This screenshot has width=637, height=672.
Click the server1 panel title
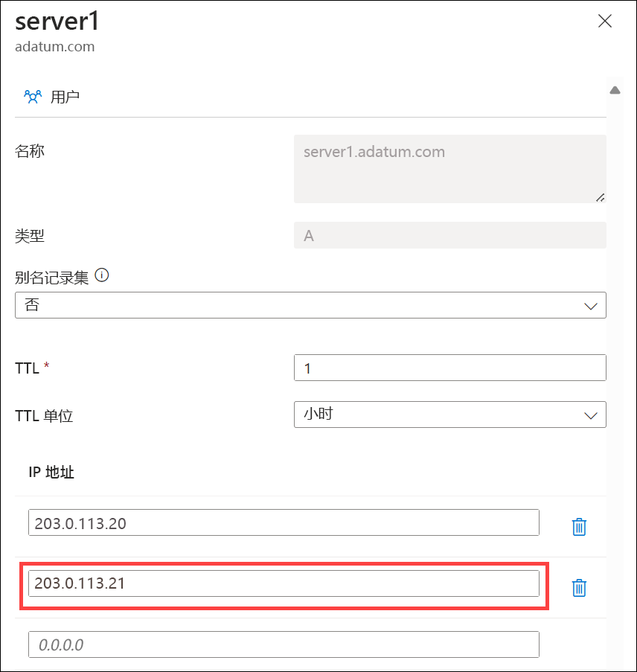(57, 21)
